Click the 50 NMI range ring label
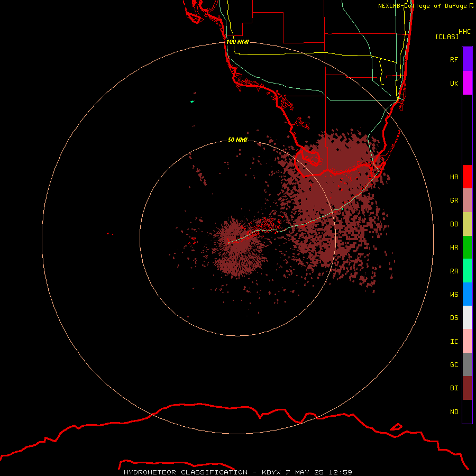This screenshot has height=476, width=476. (x=237, y=140)
